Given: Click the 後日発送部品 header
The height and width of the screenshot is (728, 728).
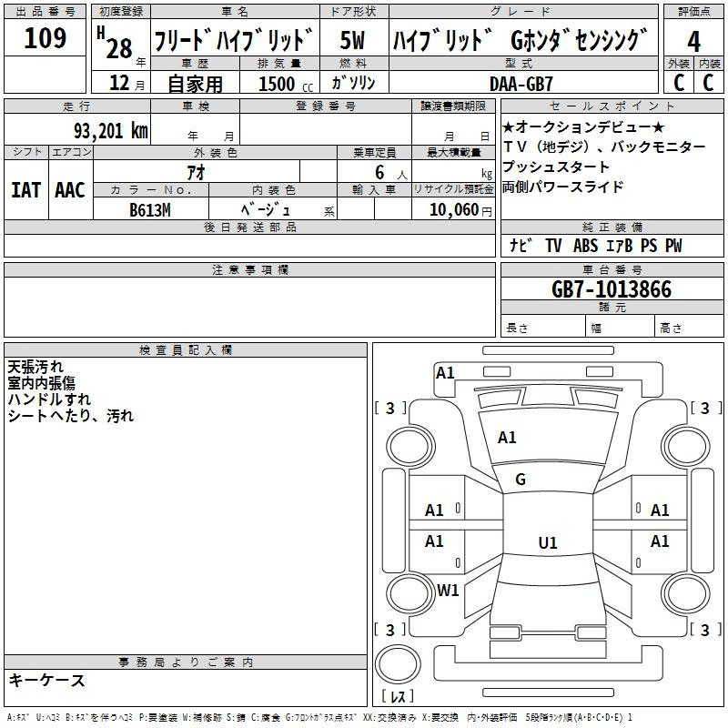Looking at the screenshot, I should (x=250, y=227).
